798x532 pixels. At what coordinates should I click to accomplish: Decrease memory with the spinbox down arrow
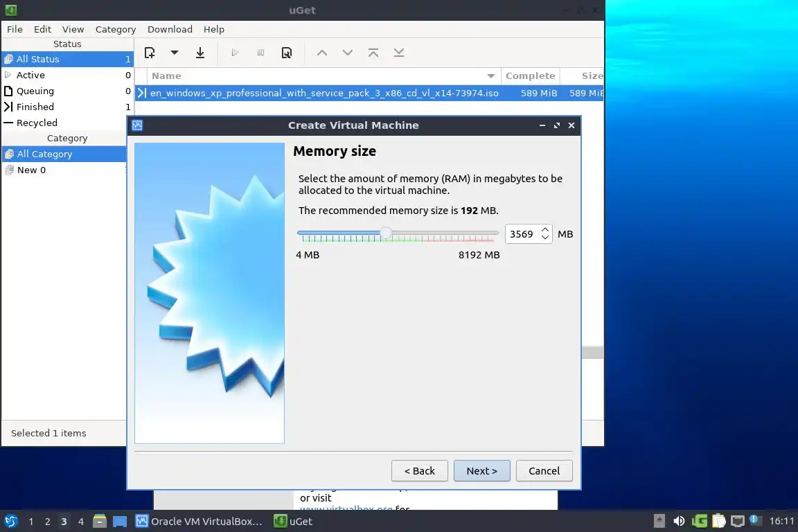pyautogui.click(x=545, y=238)
